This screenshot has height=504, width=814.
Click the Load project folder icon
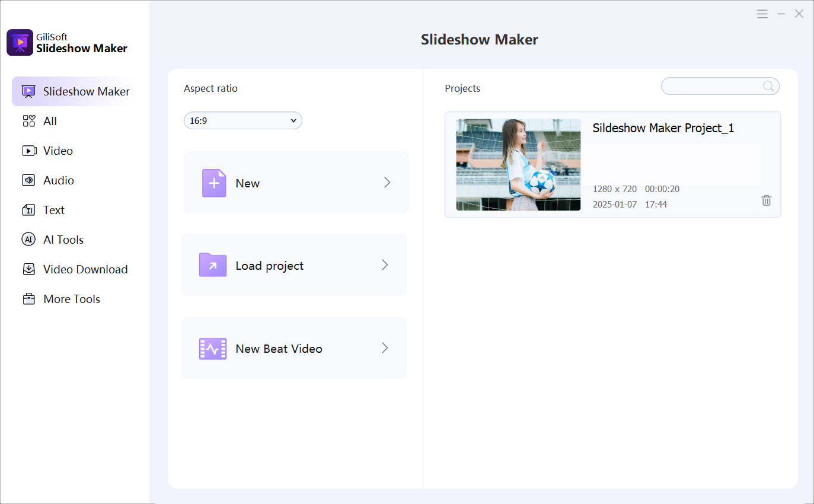pyautogui.click(x=213, y=265)
